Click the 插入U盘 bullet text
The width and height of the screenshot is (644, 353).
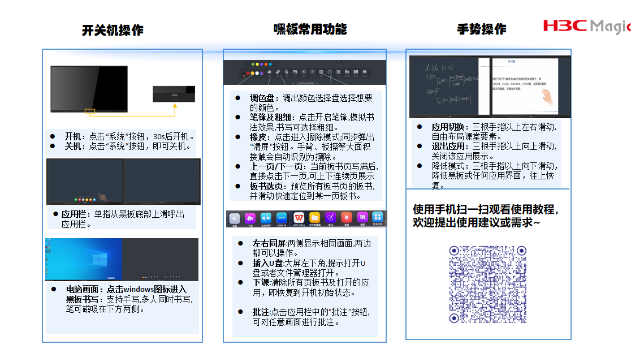309,268
